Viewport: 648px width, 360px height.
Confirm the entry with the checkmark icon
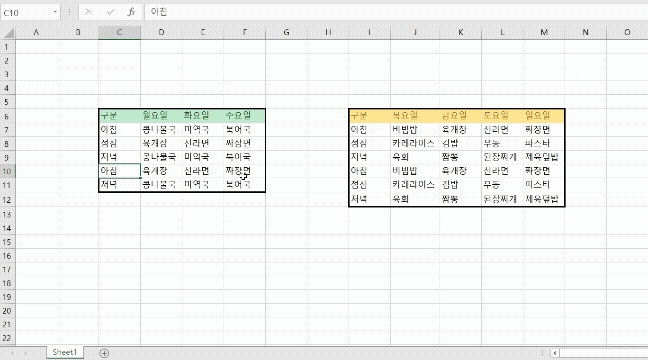click(x=110, y=12)
